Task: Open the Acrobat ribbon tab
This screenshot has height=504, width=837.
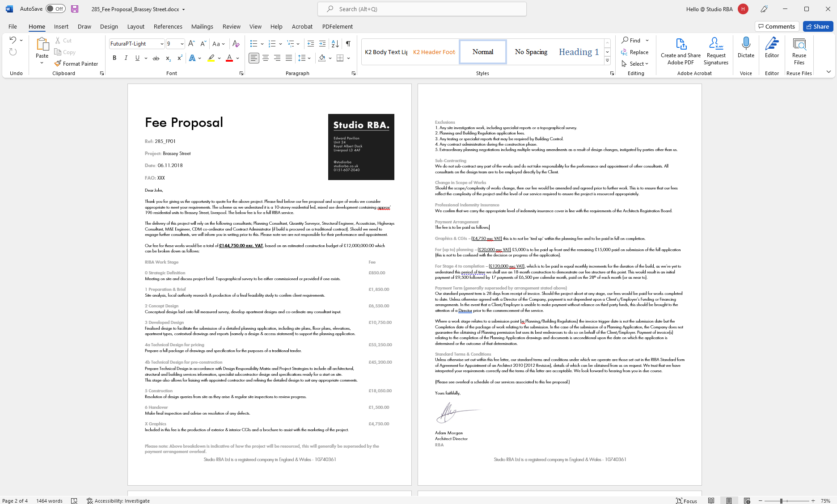Action: tap(302, 26)
